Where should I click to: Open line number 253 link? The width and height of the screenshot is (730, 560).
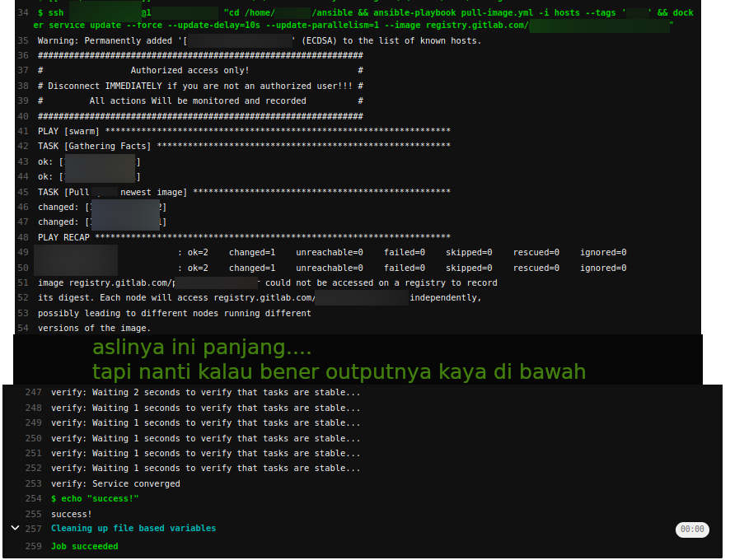point(33,483)
